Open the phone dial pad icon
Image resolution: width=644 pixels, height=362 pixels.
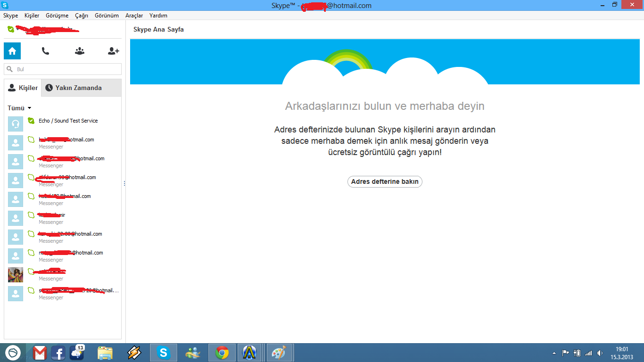tap(45, 51)
